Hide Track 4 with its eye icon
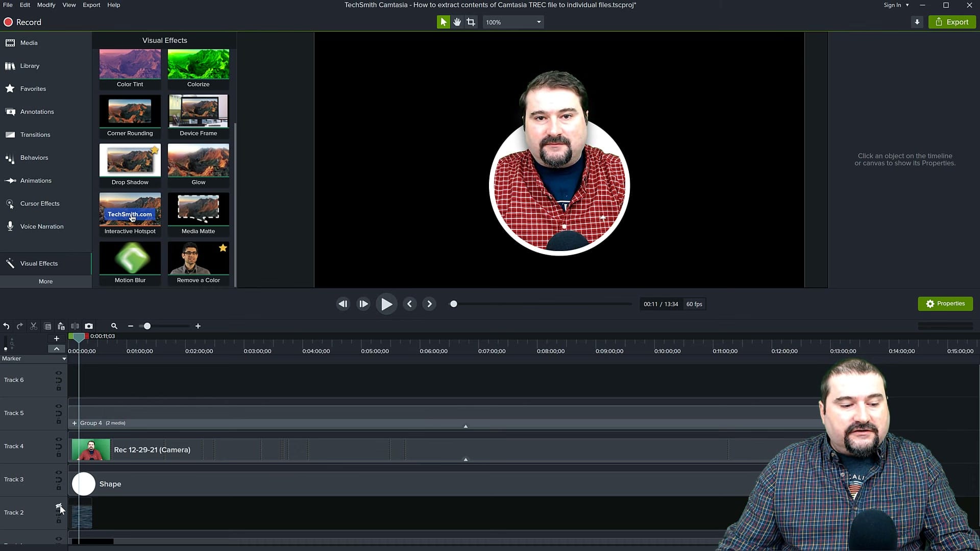 point(59,439)
